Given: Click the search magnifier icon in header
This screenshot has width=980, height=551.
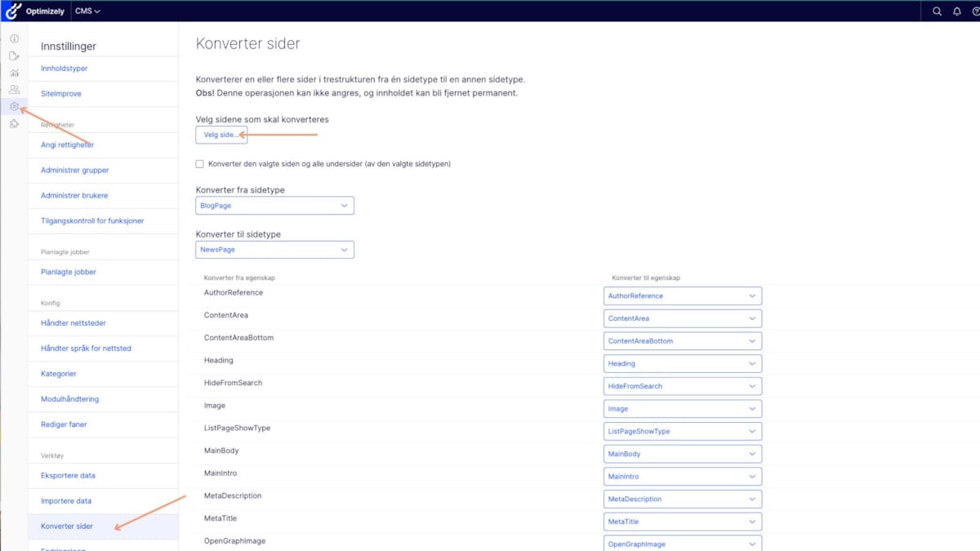Looking at the screenshot, I should click(938, 11).
